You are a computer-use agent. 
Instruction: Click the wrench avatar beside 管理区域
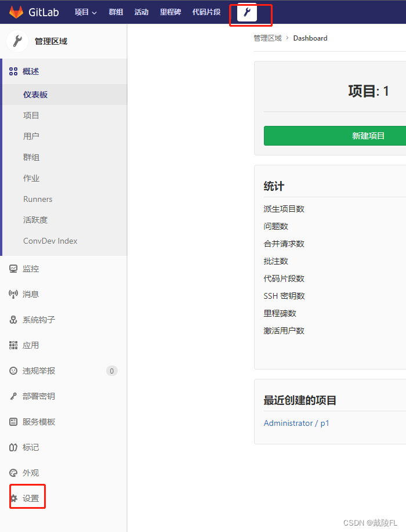click(x=17, y=41)
